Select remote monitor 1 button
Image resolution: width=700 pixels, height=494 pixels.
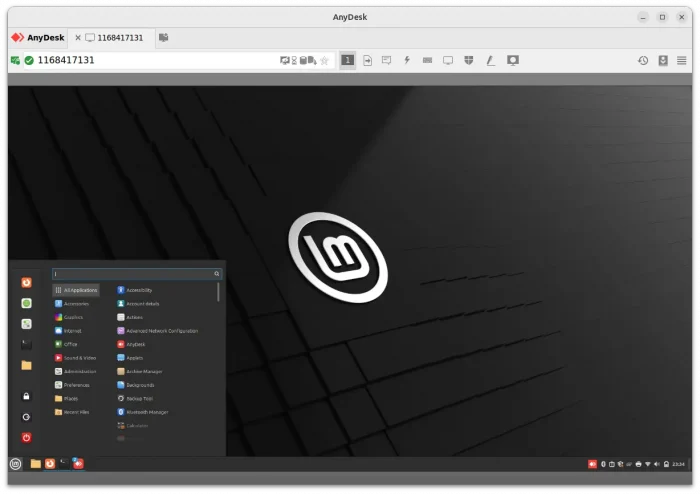point(347,60)
